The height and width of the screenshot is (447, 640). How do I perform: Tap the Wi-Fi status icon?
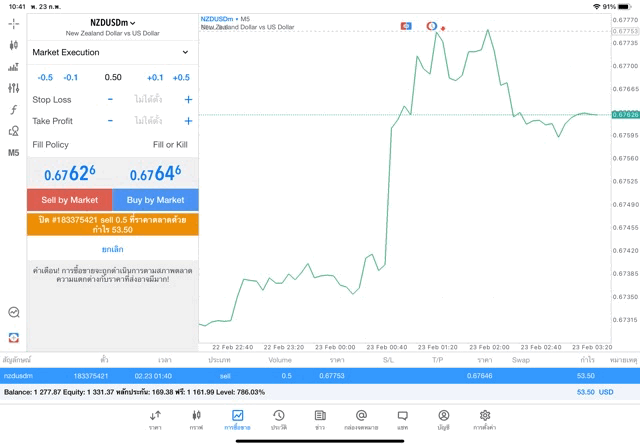[596, 7]
